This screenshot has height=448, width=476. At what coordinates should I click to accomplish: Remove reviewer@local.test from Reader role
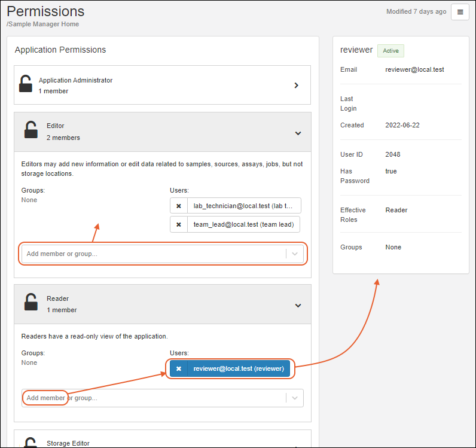pyautogui.click(x=178, y=369)
